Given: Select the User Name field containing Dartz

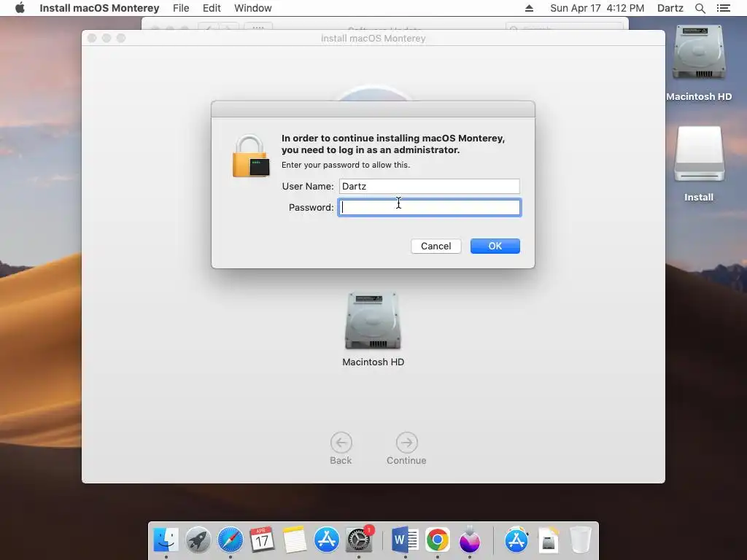Looking at the screenshot, I should [x=429, y=186].
